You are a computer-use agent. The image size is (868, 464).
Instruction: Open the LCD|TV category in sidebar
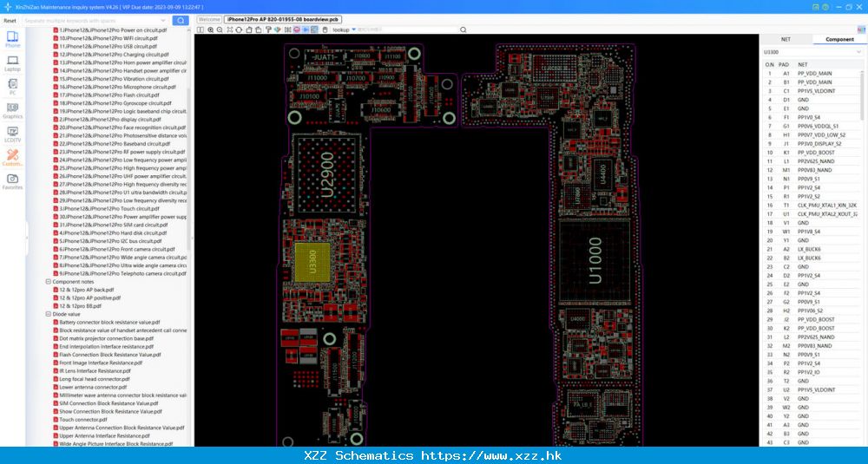pos(12,134)
